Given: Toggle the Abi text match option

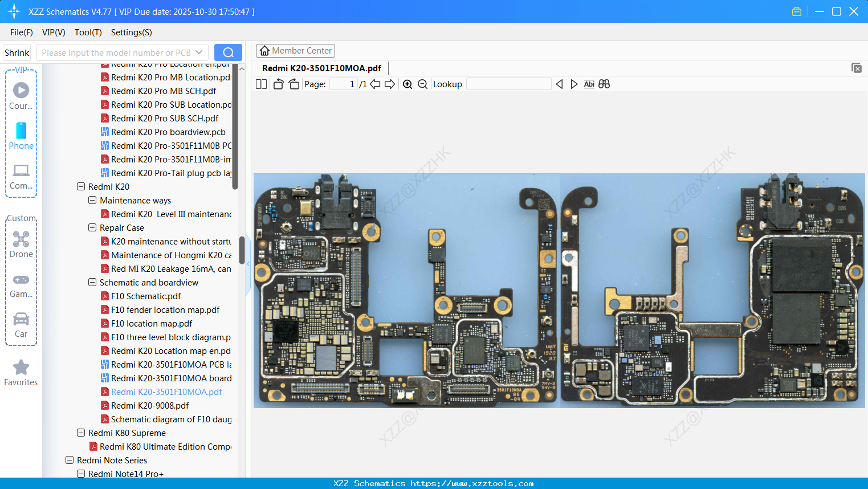Looking at the screenshot, I should click(x=589, y=84).
